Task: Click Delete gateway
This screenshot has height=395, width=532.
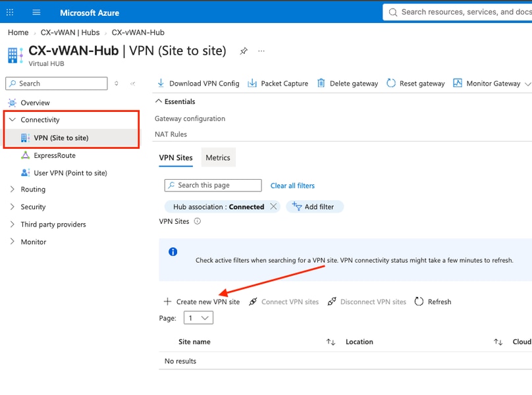Action: pyautogui.click(x=348, y=84)
